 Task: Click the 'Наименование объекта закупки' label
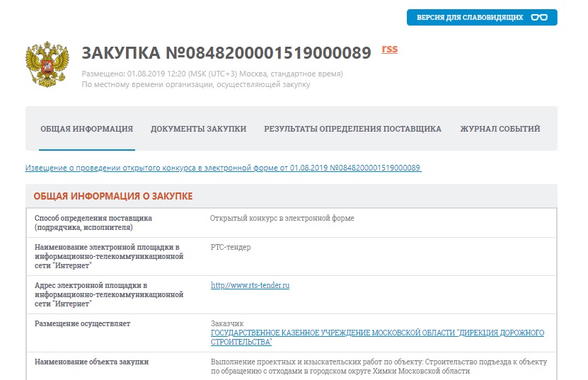click(x=91, y=362)
